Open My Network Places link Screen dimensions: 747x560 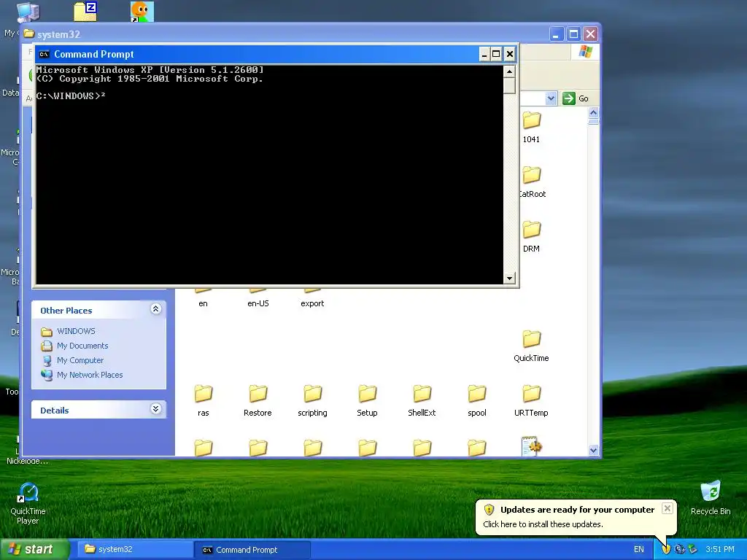coord(90,375)
